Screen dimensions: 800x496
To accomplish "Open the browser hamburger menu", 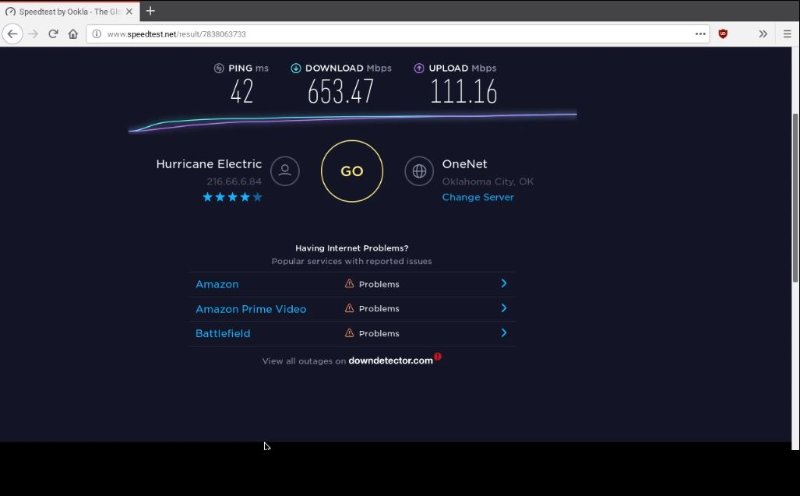I will coord(787,34).
